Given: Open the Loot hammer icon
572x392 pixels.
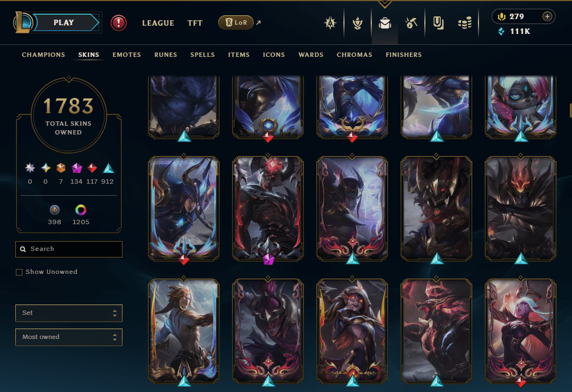Looking at the screenshot, I should pyautogui.click(x=411, y=23).
